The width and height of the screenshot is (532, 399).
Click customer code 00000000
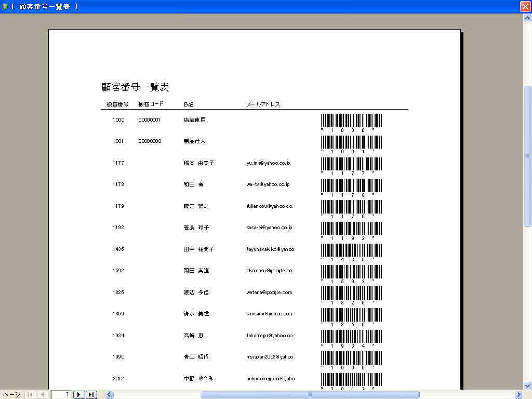(150, 141)
